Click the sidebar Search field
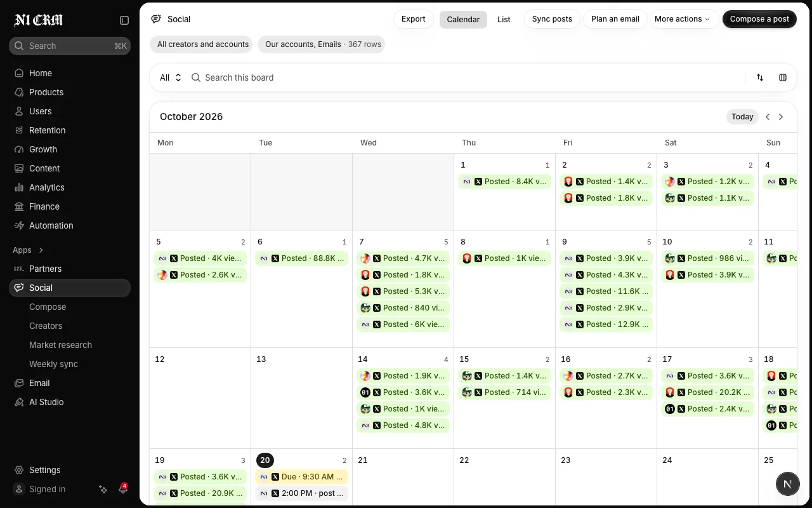812x508 pixels. pos(70,46)
